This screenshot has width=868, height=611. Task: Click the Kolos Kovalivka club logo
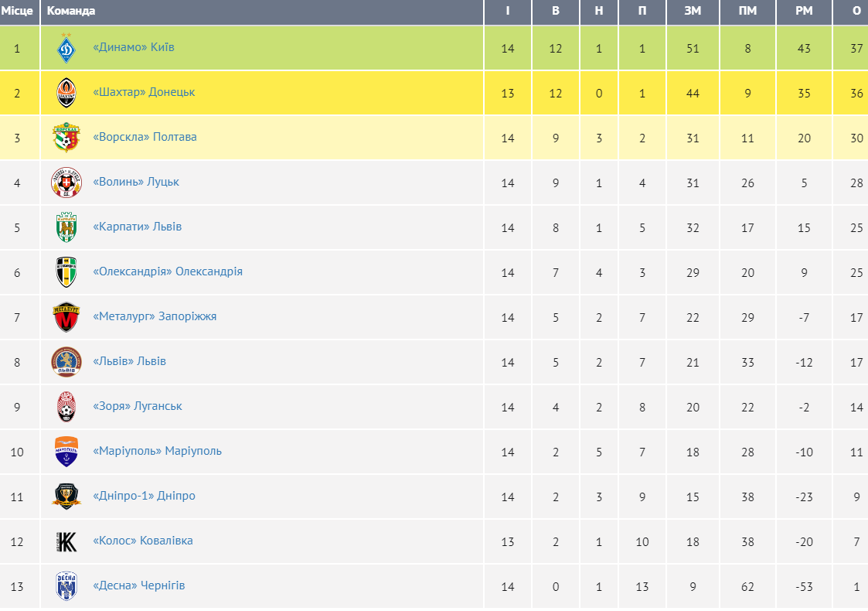tap(66, 541)
